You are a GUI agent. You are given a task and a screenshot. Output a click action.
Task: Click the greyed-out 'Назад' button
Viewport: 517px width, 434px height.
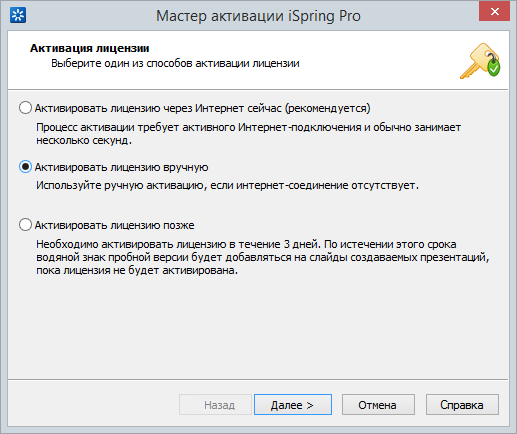(x=215, y=405)
